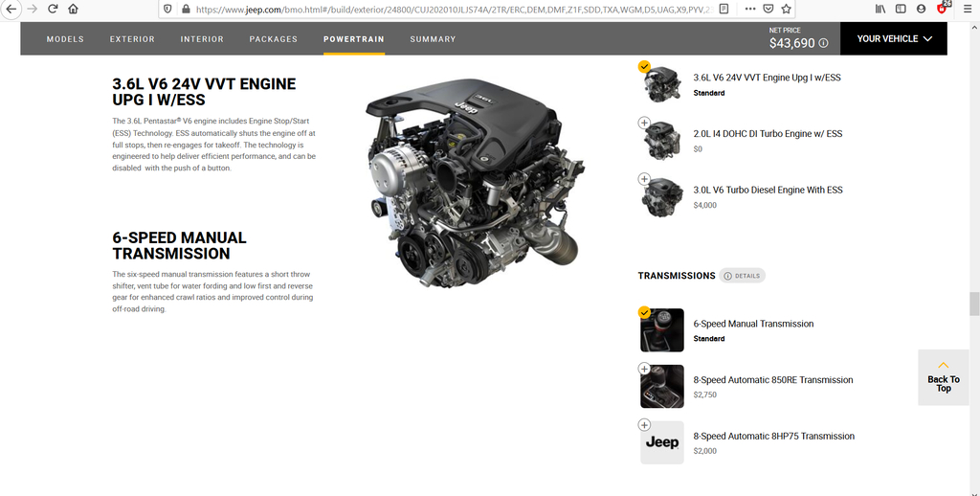Save page to Pocket
980x496 pixels.
pos(768,9)
